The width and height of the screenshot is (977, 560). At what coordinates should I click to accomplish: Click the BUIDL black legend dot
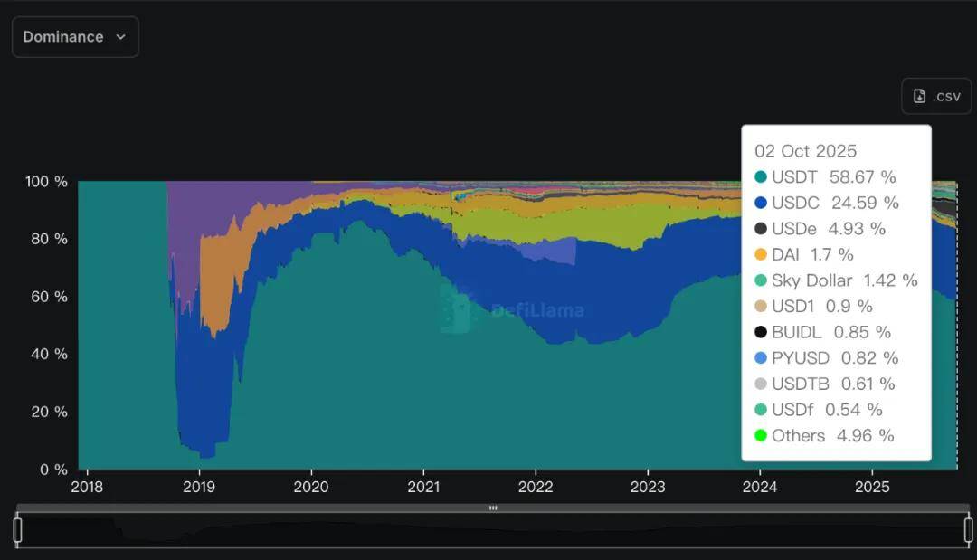(x=761, y=332)
